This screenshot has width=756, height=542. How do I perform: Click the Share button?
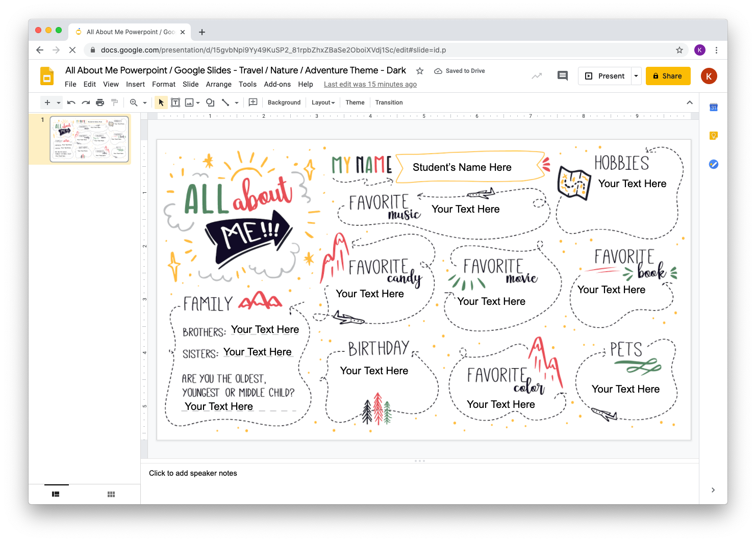pos(668,75)
